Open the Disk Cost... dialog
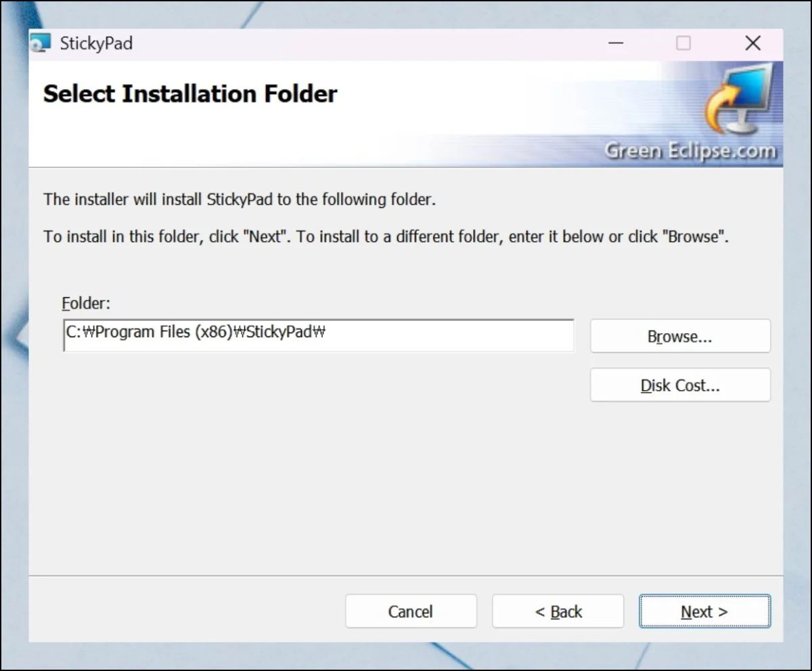The height and width of the screenshot is (671, 812). pyautogui.click(x=680, y=385)
